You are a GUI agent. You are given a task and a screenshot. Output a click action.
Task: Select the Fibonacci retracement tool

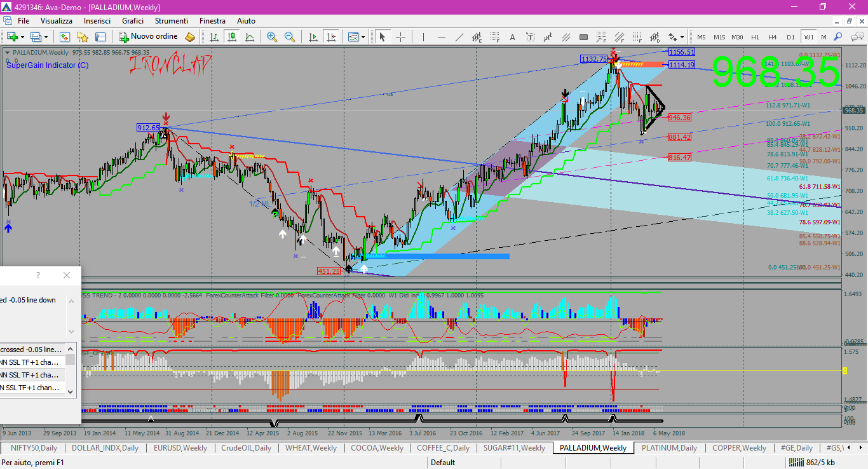point(495,37)
